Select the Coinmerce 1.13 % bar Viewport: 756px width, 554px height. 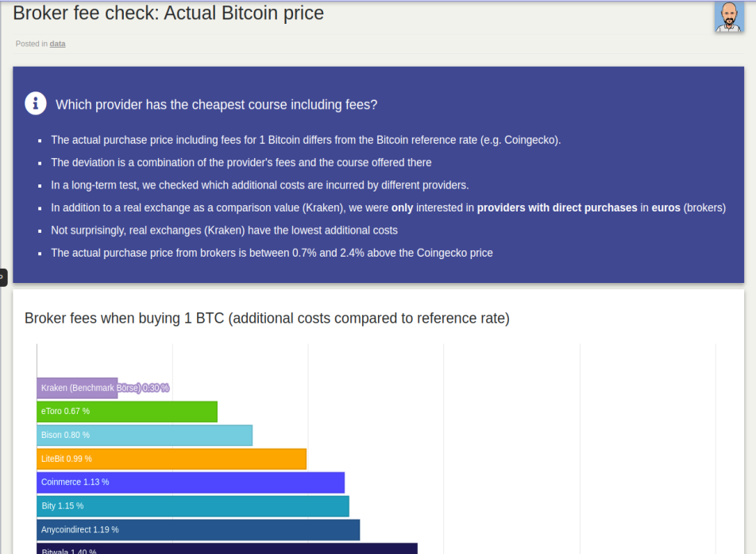pyautogui.click(x=191, y=482)
